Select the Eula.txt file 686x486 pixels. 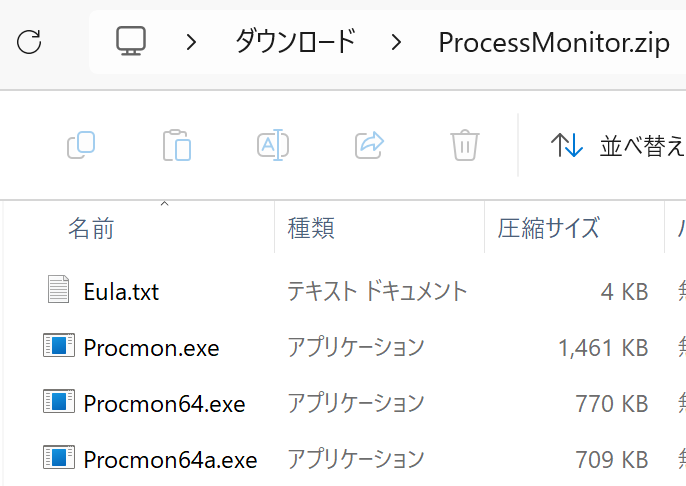click(x=121, y=292)
